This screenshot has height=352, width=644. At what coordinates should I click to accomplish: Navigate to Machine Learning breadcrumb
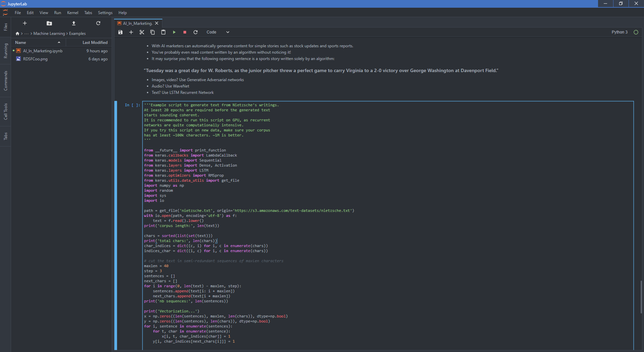point(49,34)
